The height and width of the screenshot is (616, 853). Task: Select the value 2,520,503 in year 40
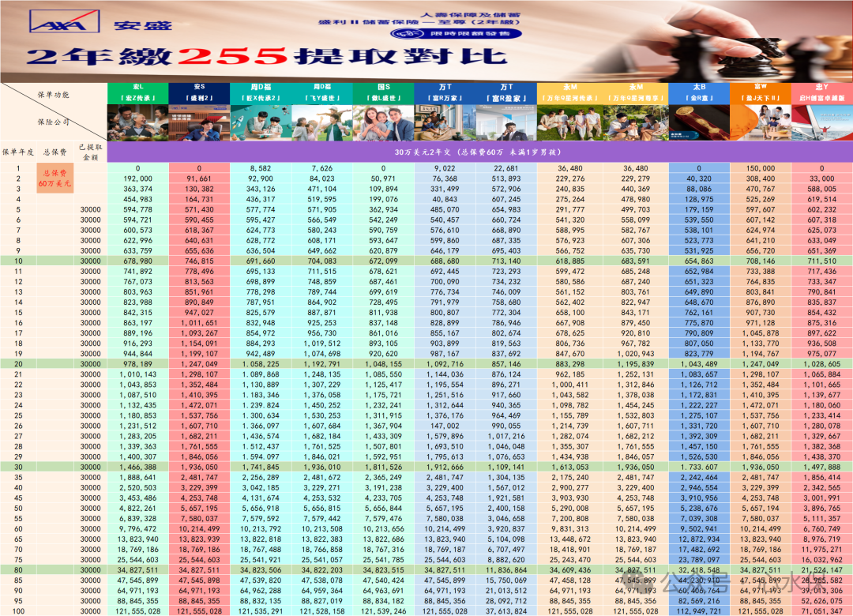click(x=137, y=487)
